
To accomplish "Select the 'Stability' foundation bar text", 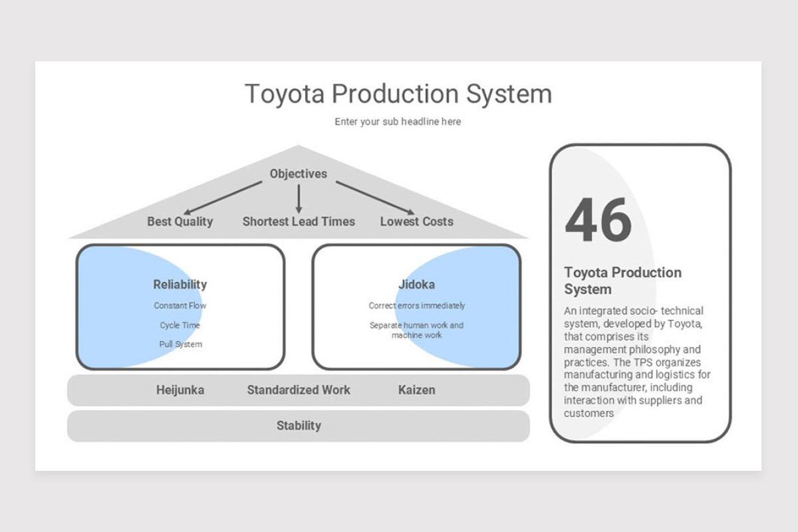I will 299,426.
